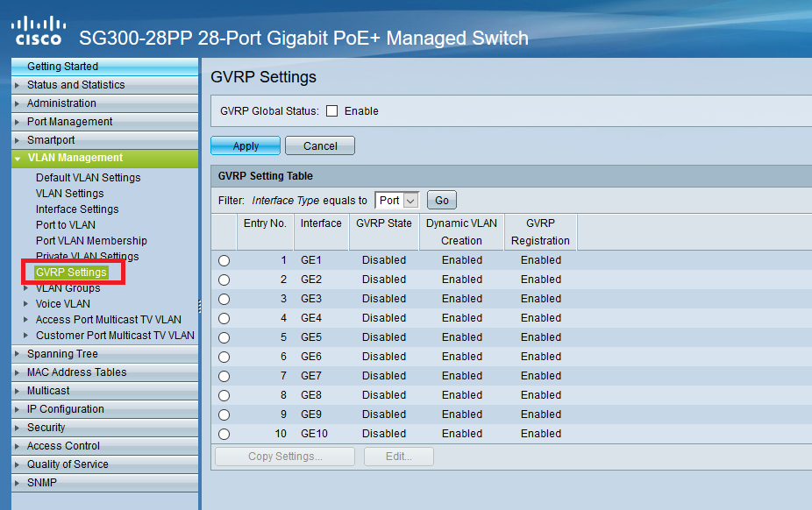Click GVRP Registration Enabled value for GE7

pos(541,376)
